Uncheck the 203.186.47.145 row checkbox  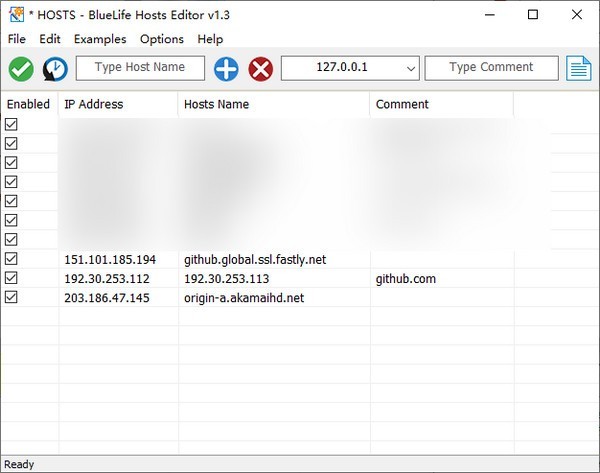tap(11, 297)
